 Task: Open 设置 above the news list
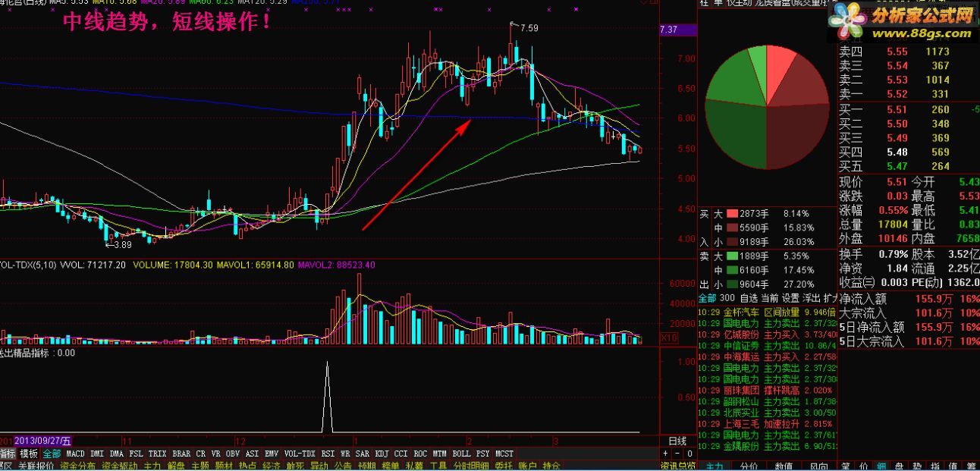(x=790, y=298)
